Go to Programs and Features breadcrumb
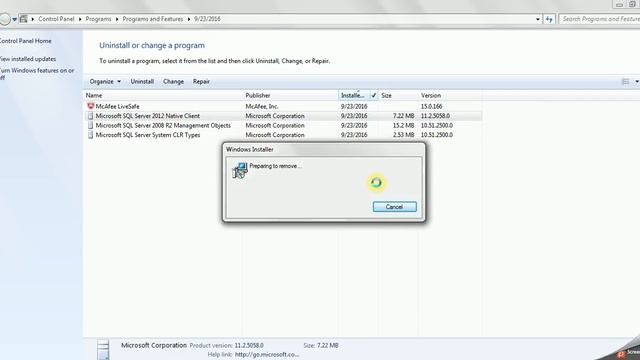 [153, 19]
